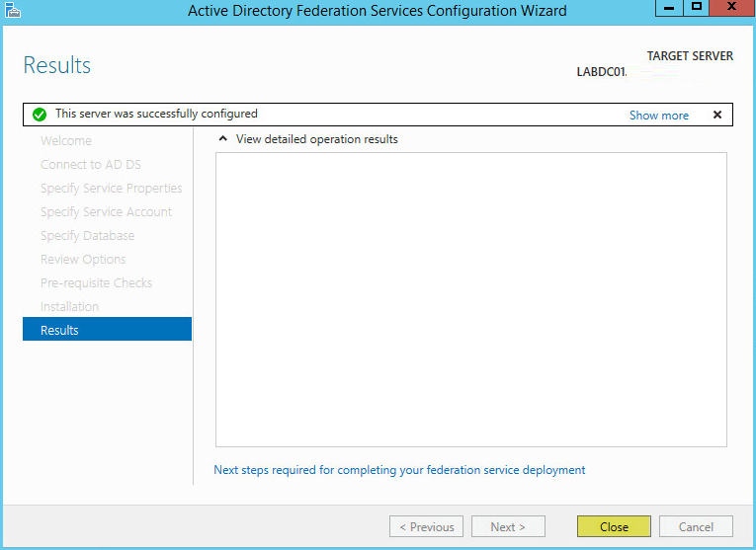Screen dimensions: 756x550
Task: Go to Connect to AD DS step
Action: click(x=91, y=164)
